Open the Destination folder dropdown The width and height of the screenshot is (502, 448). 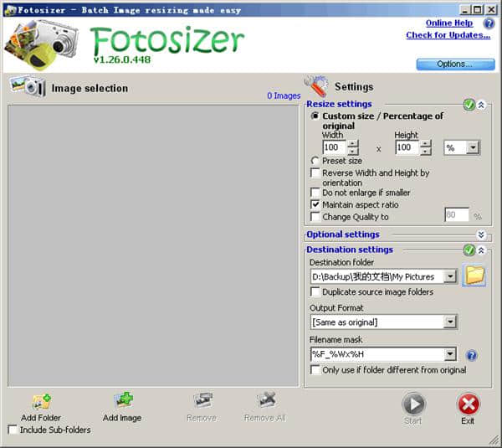coord(450,276)
